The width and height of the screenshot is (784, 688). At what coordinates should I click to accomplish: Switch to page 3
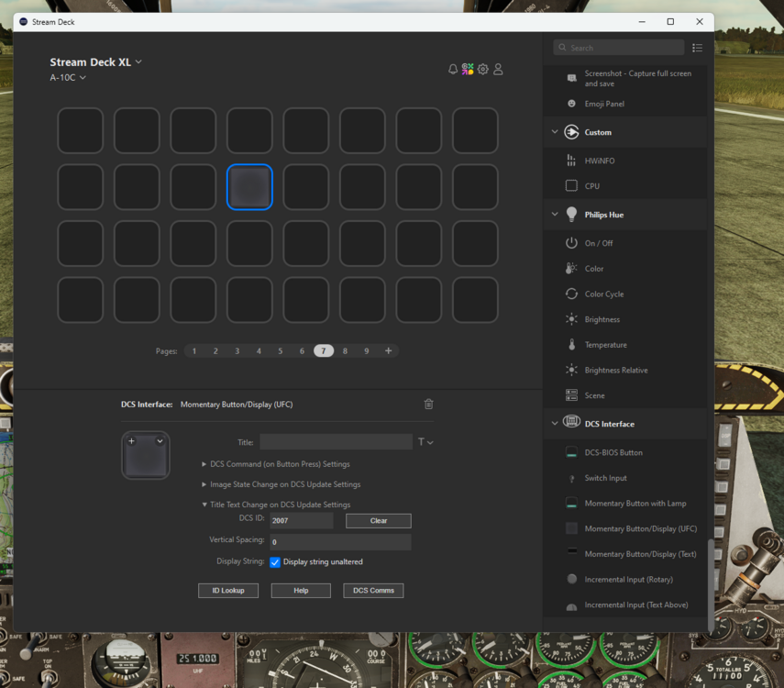pos(237,350)
